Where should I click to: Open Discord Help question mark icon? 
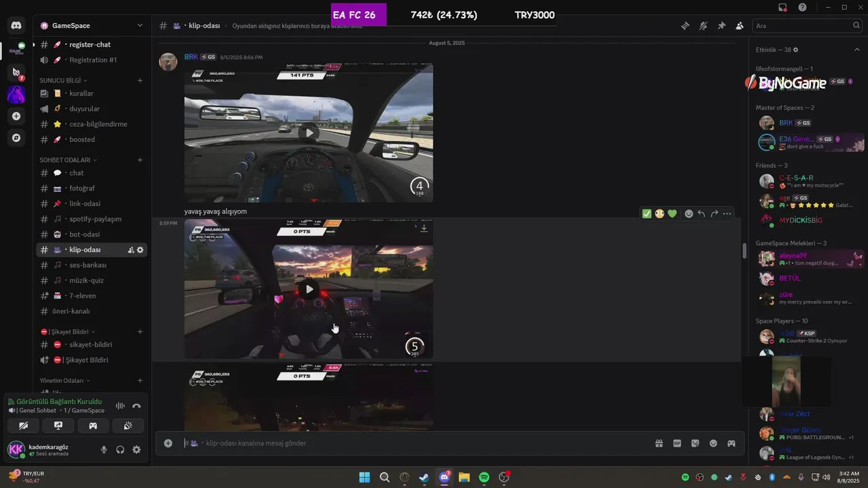click(x=803, y=7)
